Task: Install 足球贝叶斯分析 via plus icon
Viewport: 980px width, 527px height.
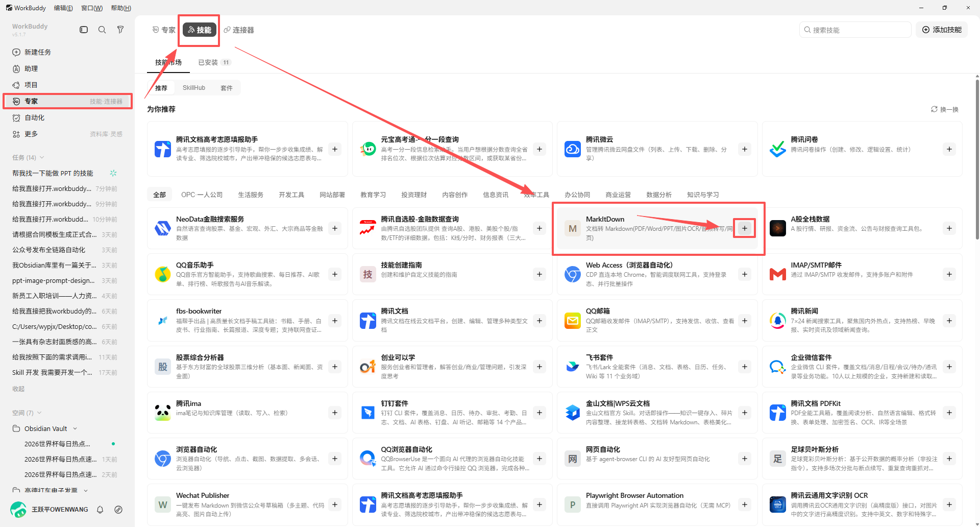Action: tap(949, 459)
